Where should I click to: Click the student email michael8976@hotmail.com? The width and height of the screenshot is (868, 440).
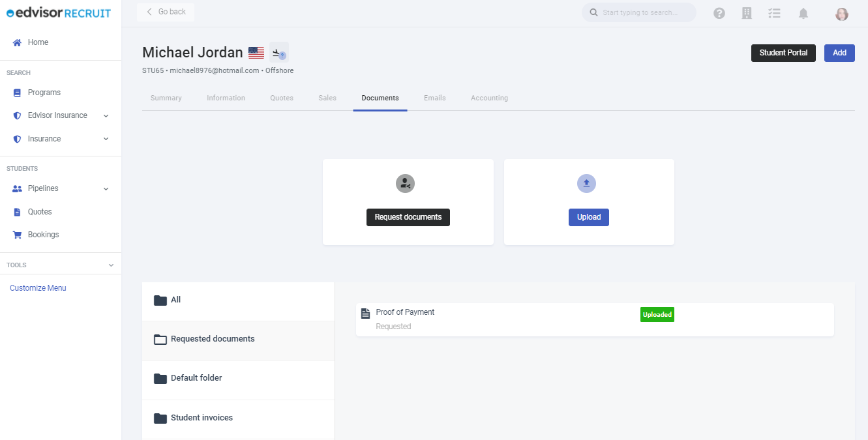point(215,70)
